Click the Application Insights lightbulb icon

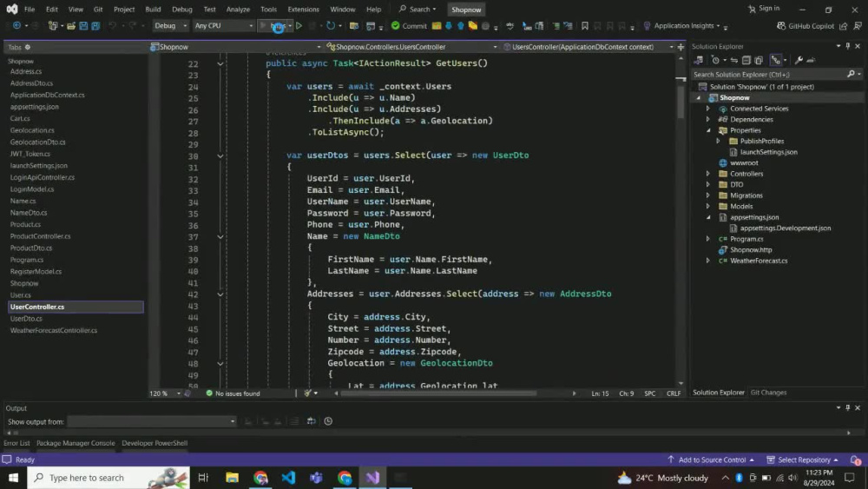click(x=647, y=25)
